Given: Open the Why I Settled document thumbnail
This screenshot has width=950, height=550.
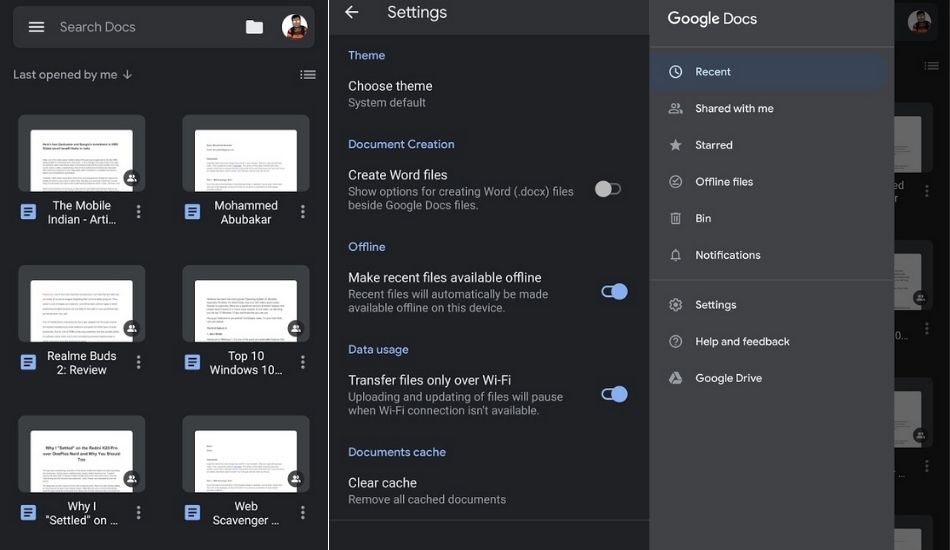Looking at the screenshot, I should tap(82, 454).
